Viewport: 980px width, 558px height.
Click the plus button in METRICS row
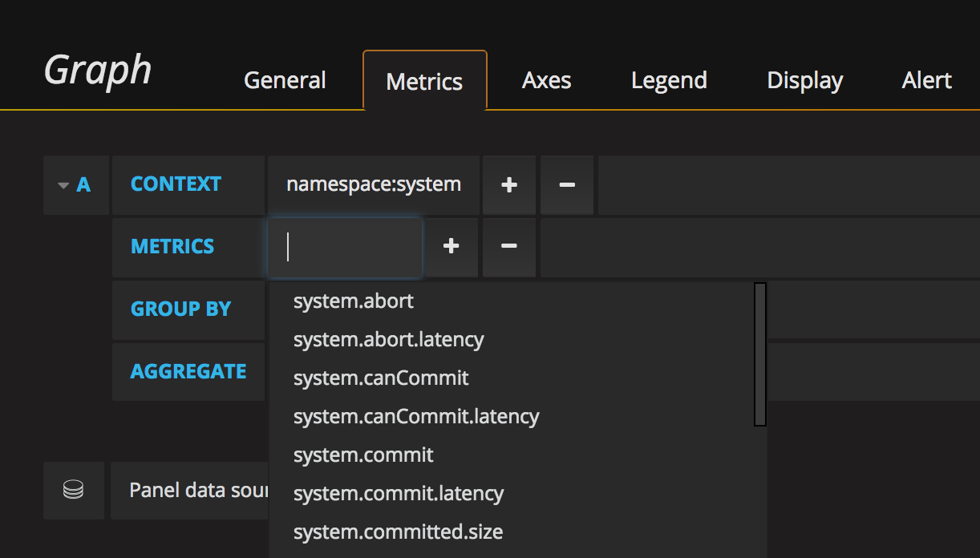pos(452,246)
